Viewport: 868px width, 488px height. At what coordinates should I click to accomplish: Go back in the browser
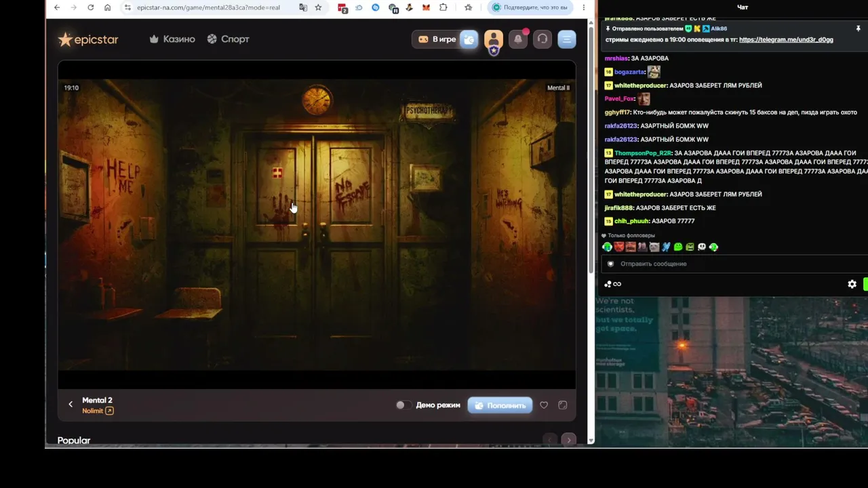tap(57, 7)
